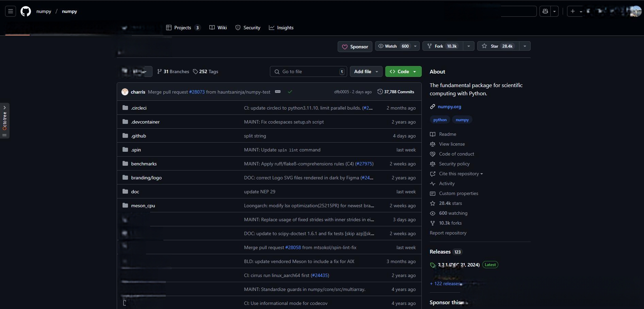
Task: Open charris author profile link
Action: 138,92
